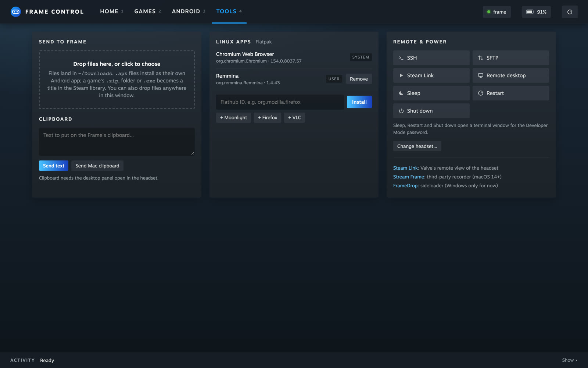Screen dimensions: 588x368
Task: Open the Stream Frame link
Action: (409, 177)
